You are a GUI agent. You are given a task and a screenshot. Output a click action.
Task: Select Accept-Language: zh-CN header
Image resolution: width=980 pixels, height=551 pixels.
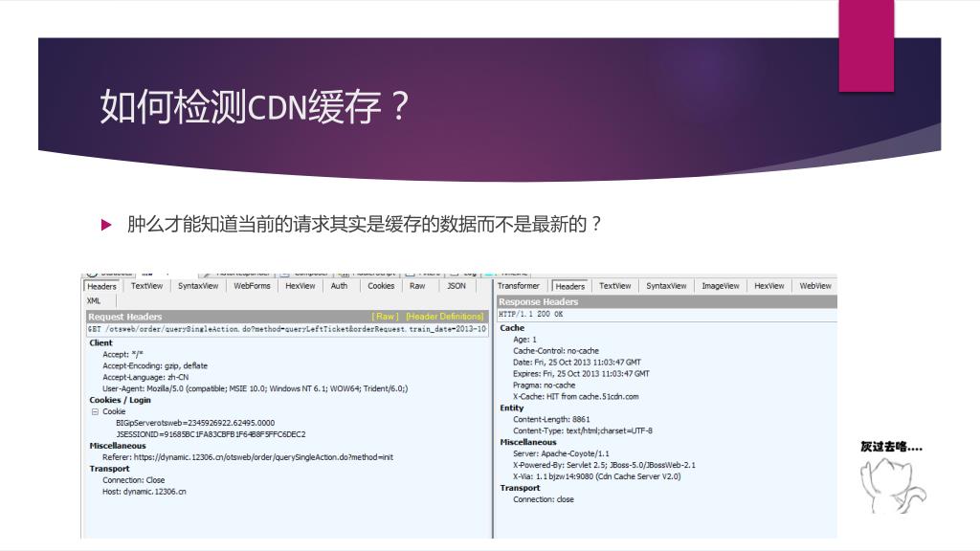point(145,377)
